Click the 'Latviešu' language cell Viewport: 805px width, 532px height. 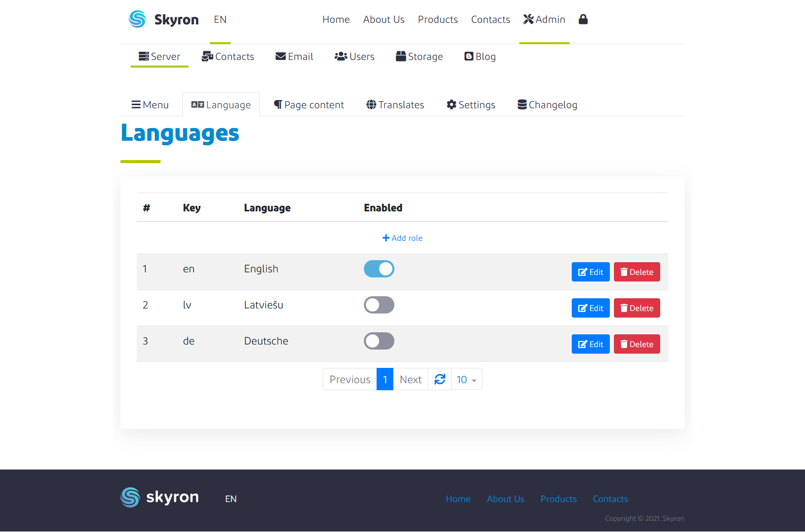pos(264,305)
